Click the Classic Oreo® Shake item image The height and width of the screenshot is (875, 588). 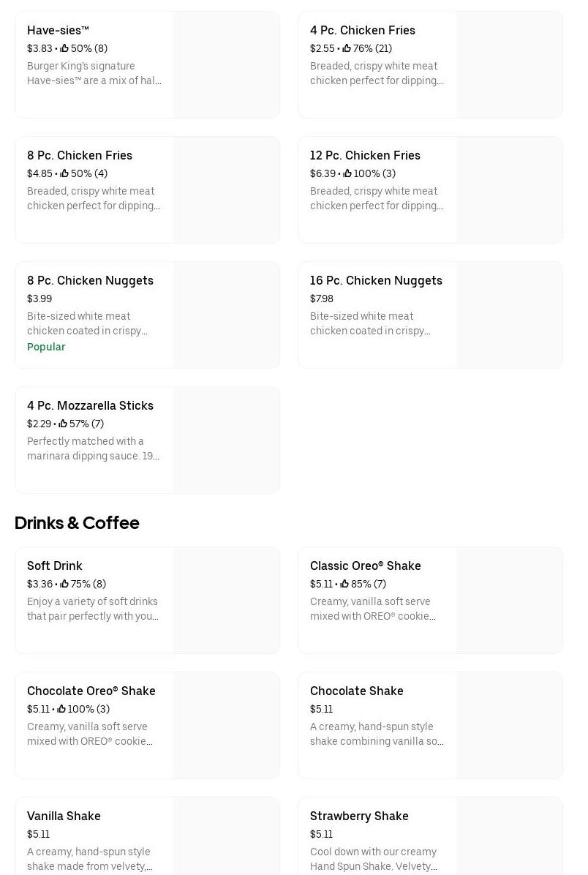pyautogui.click(x=510, y=600)
